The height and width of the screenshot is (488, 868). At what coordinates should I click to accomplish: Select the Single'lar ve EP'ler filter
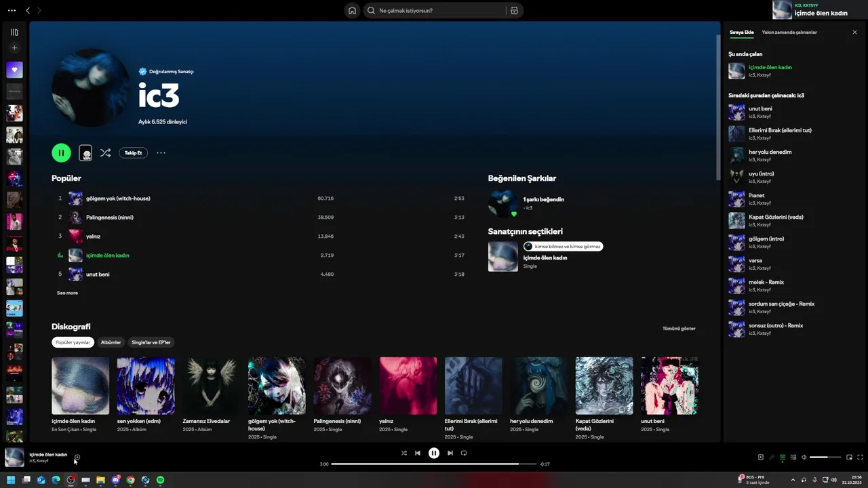click(x=151, y=342)
